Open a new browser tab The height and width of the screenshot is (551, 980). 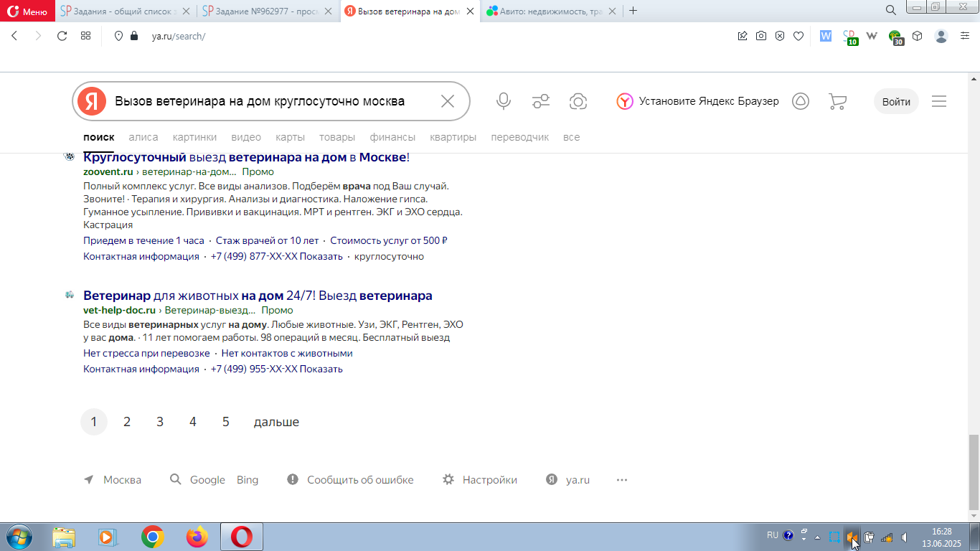[x=633, y=11]
